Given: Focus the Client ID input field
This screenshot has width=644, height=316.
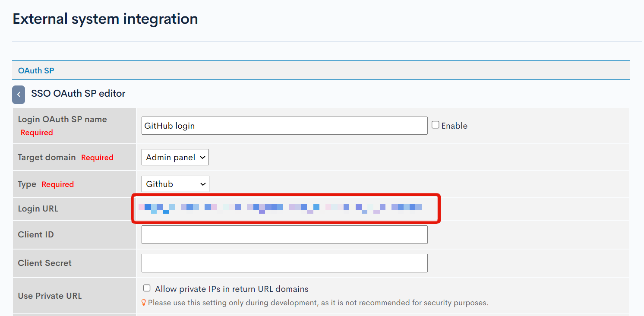Looking at the screenshot, I should coord(284,234).
